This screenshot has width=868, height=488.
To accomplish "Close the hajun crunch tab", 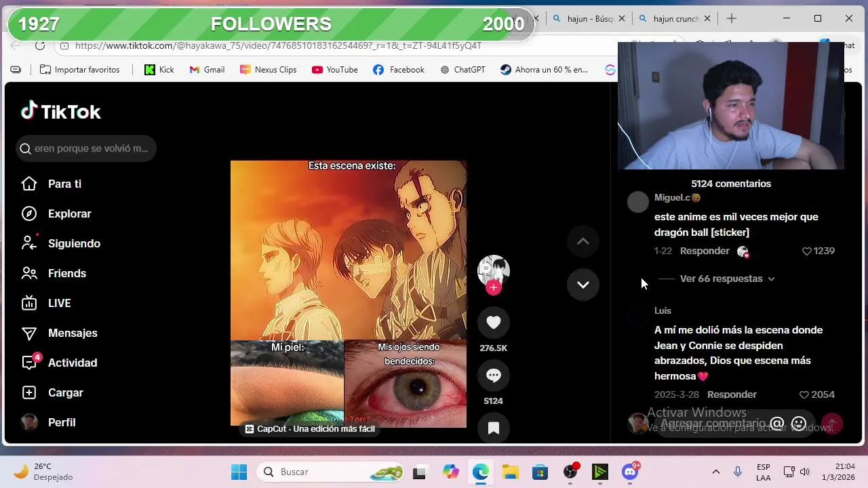I will tap(707, 19).
